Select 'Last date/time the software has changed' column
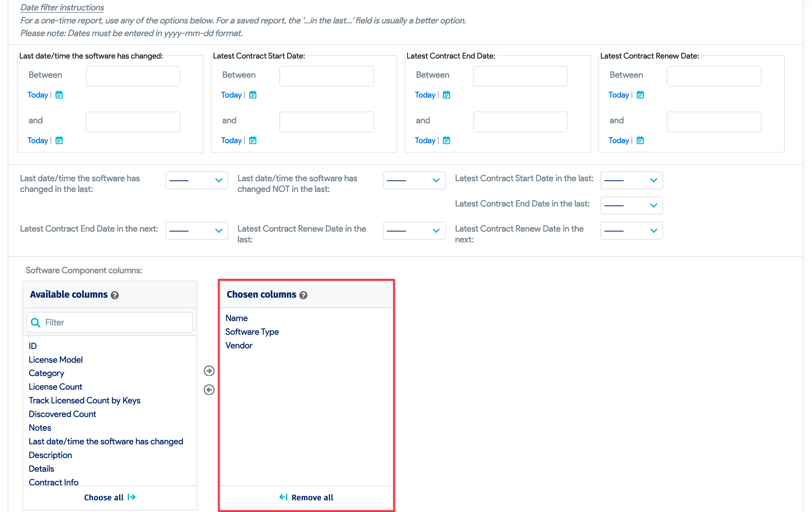 (x=106, y=441)
